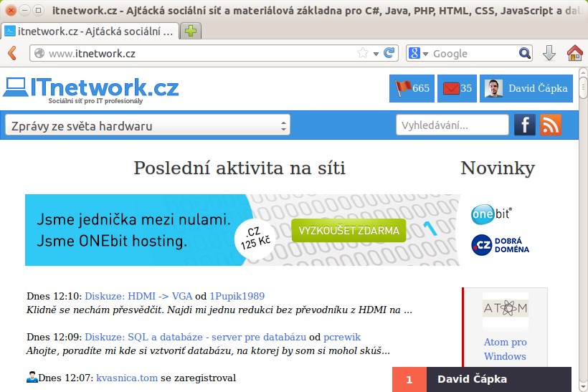Open the bookmark dropdown arrow beside the star

coord(376,54)
